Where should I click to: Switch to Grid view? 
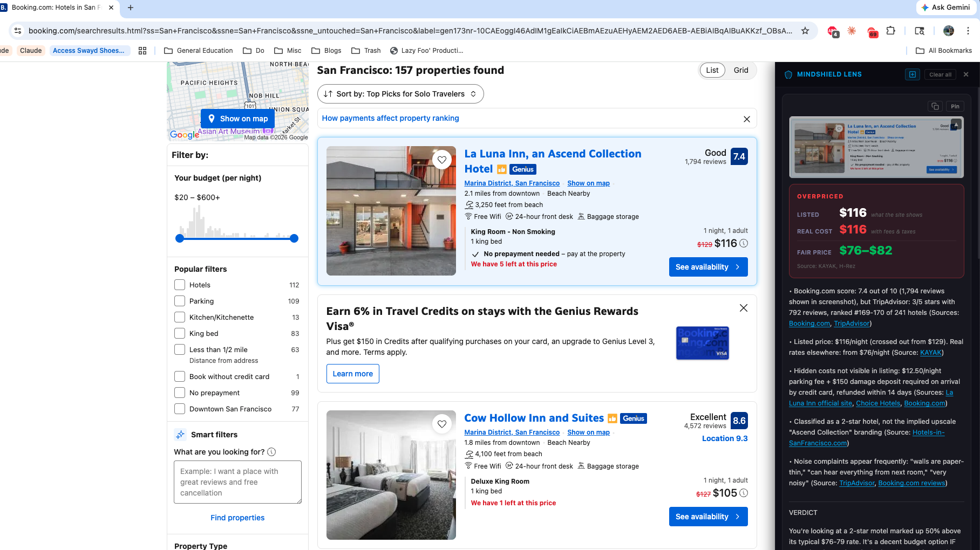click(740, 70)
